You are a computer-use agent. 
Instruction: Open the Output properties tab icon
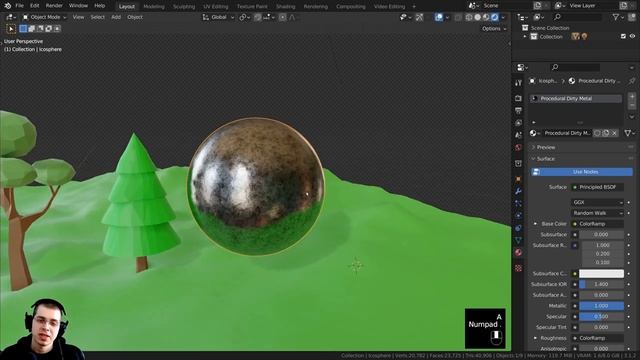518,111
